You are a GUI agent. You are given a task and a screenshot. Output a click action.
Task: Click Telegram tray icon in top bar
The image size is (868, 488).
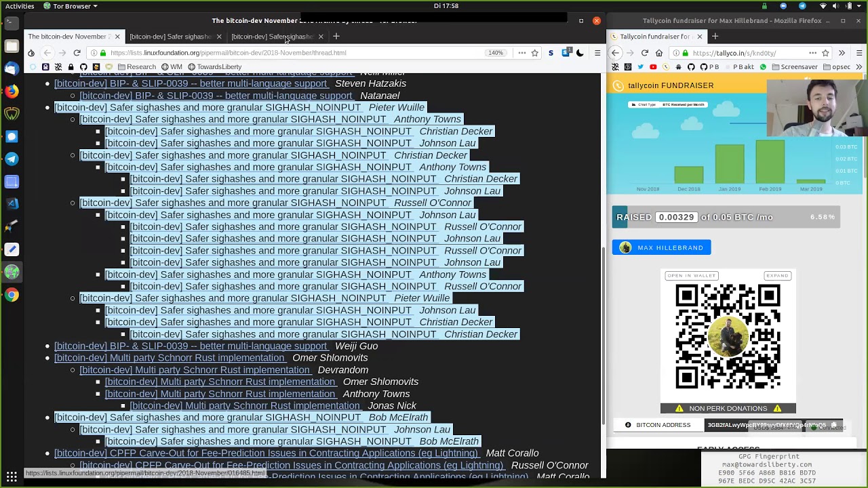pos(802,6)
